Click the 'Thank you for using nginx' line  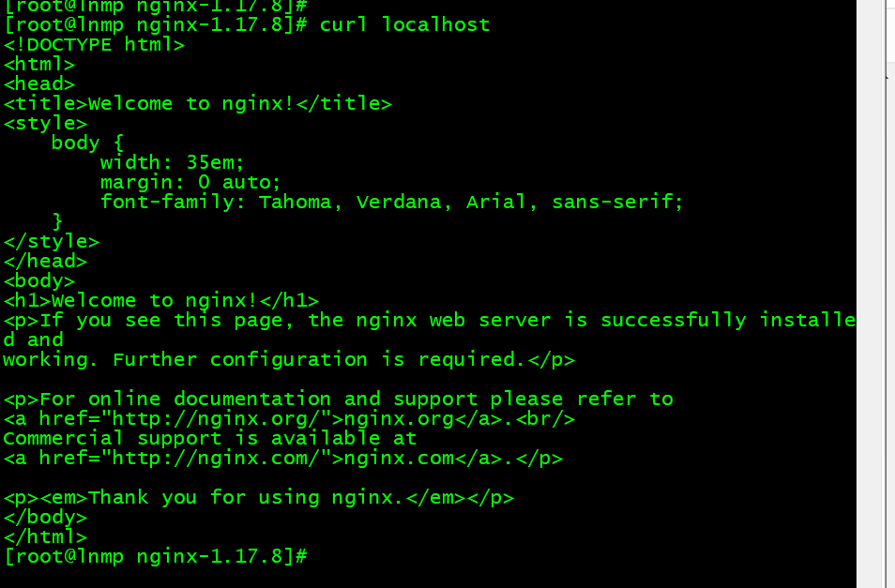coord(259,498)
